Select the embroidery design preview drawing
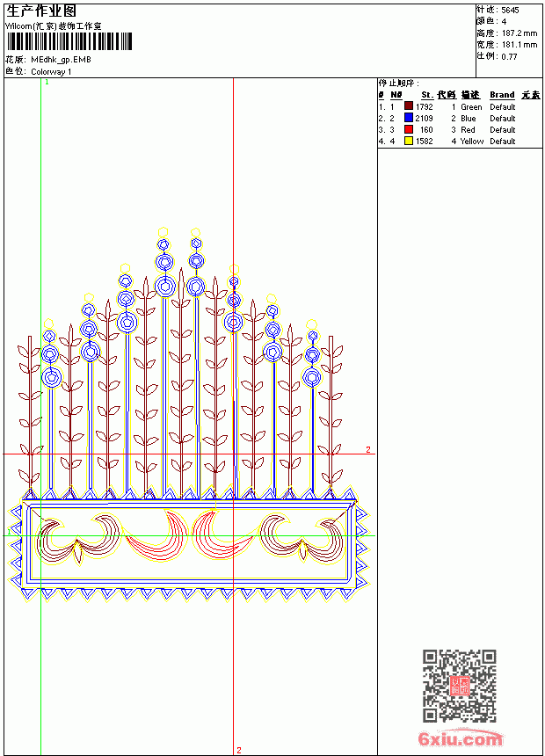Viewport: 545px width, 756px height. (190, 415)
